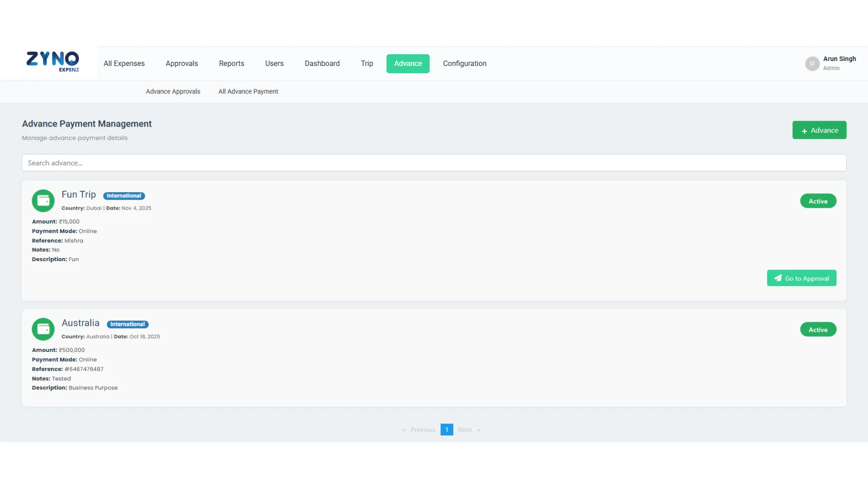868x488 pixels.
Task: Click the paper plane Go to Approval button
Action: (801, 278)
